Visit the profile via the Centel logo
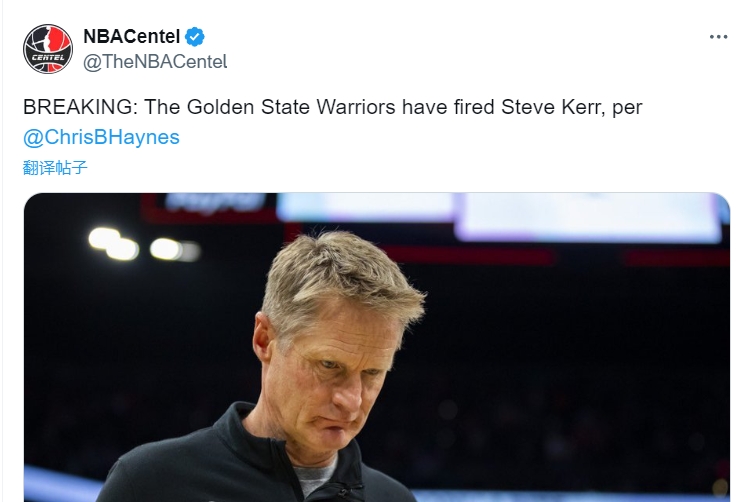This screenshot has width=751, height=502. [x=48, y=49]
